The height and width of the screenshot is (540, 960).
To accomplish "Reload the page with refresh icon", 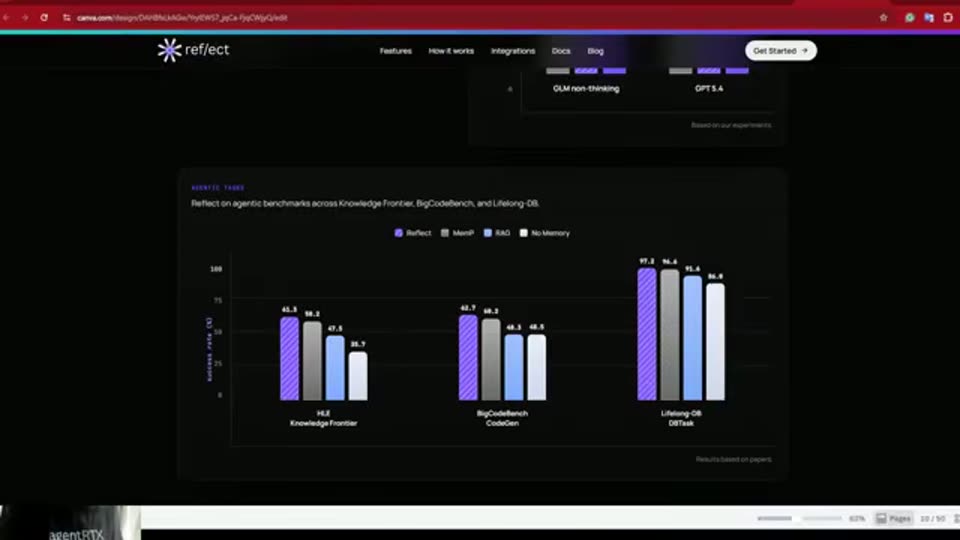I will (44, 18).
